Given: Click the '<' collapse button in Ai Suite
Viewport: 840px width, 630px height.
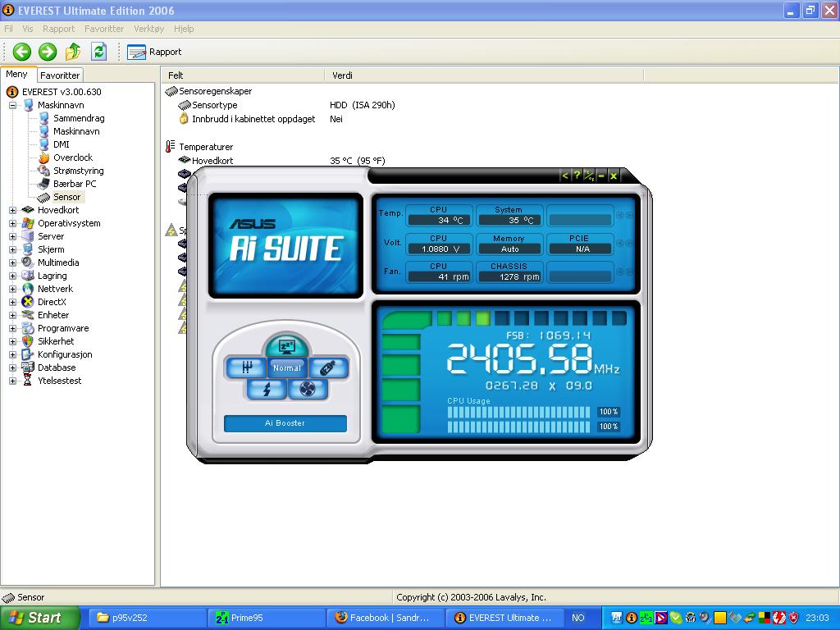Looking at the screenshot, I should click(564, 176).
